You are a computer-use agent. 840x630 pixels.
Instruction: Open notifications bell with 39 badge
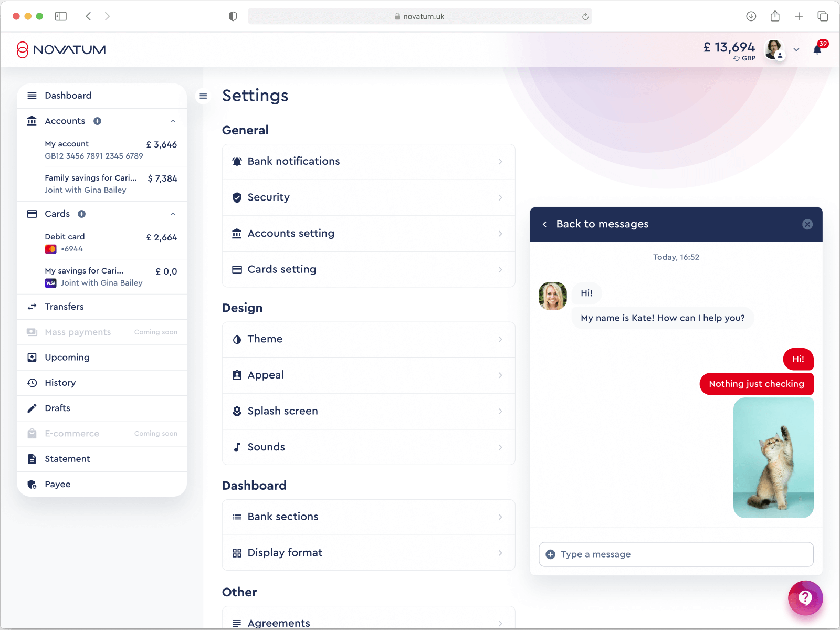pos(817,49)
